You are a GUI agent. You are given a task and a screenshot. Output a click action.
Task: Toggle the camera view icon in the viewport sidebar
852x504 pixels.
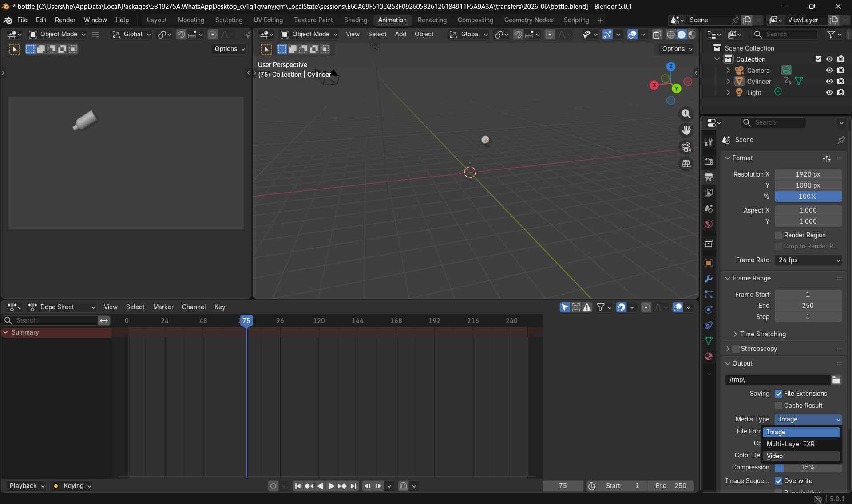tap(686, 147)
